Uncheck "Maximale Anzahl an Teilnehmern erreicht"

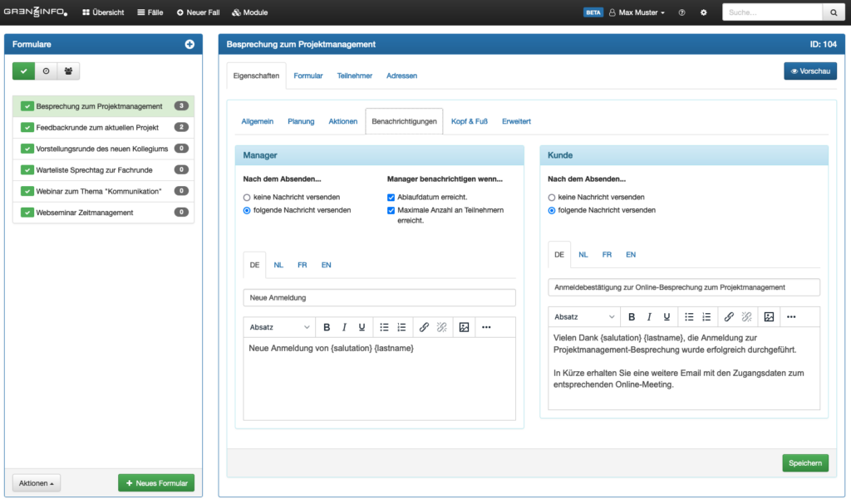(391, 211)
